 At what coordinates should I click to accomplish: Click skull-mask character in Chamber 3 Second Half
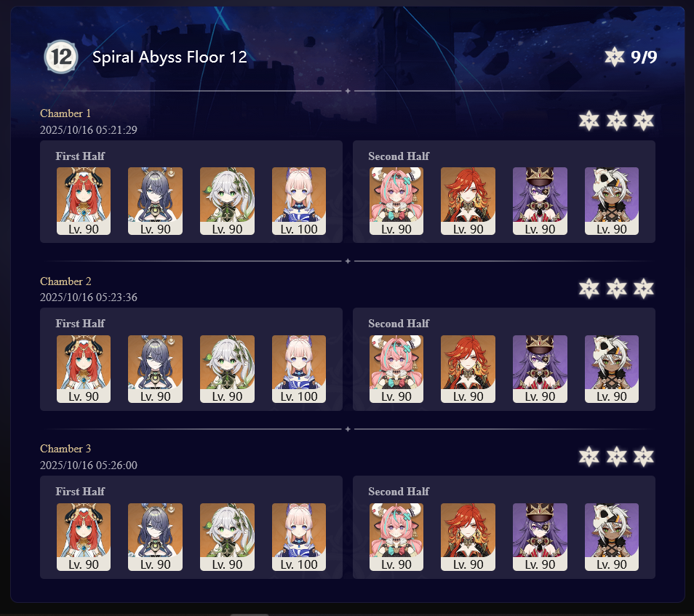(612, 537)
